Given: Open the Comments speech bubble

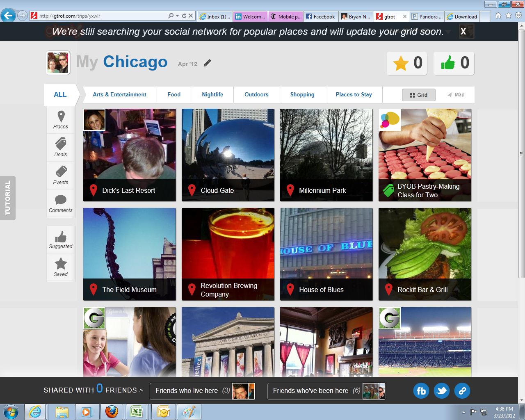Looking at the screenshot, I should click(61, 203).
